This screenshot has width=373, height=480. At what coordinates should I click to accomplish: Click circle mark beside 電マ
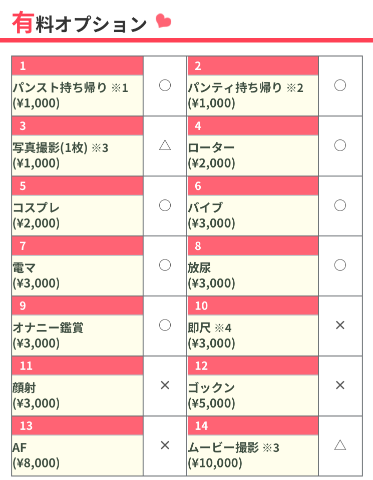pyautogui.click(x=165, y=265)
